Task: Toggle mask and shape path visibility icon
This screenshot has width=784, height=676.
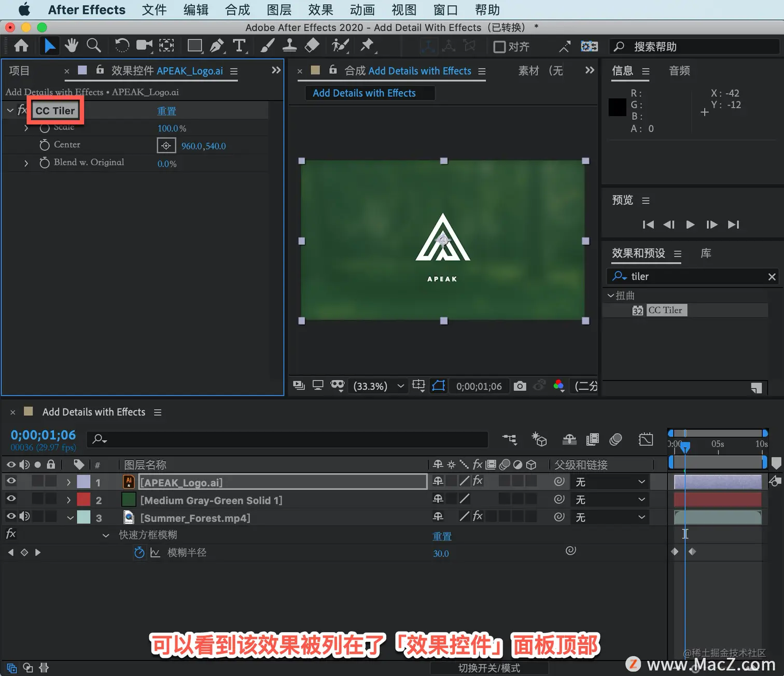Action: click(x=439, y=386)
